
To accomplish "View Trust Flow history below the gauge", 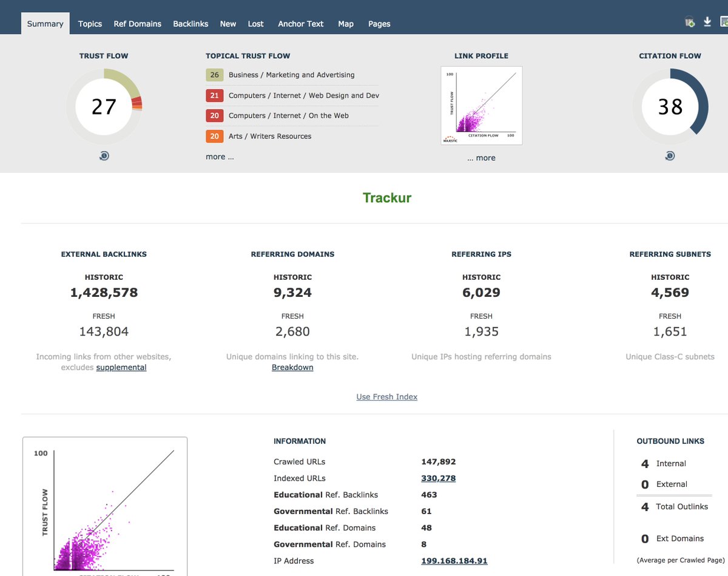I will (x=104, y=155).
